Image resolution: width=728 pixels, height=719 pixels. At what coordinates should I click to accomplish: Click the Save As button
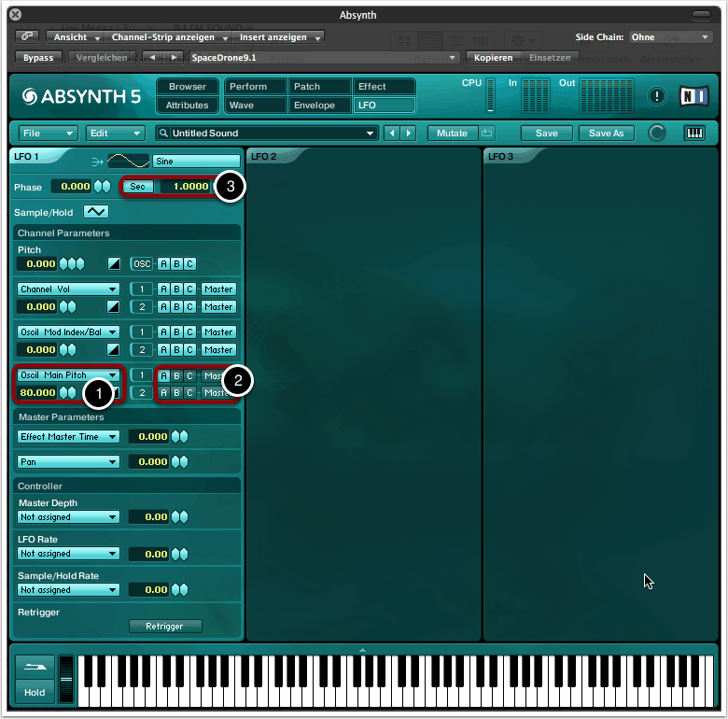[x=606, y=134]
